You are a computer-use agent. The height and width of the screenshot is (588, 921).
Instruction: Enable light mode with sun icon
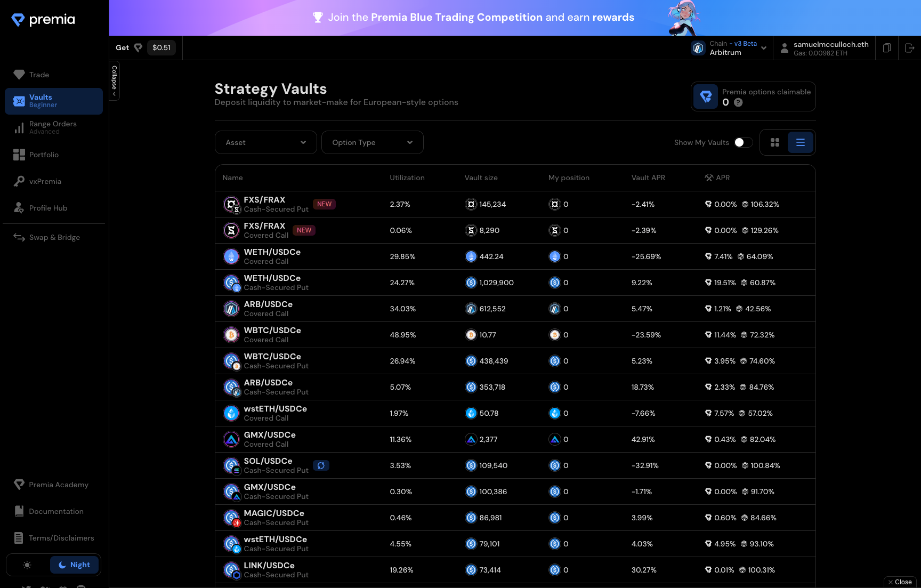pyautogui.click(x=28, y=565)
